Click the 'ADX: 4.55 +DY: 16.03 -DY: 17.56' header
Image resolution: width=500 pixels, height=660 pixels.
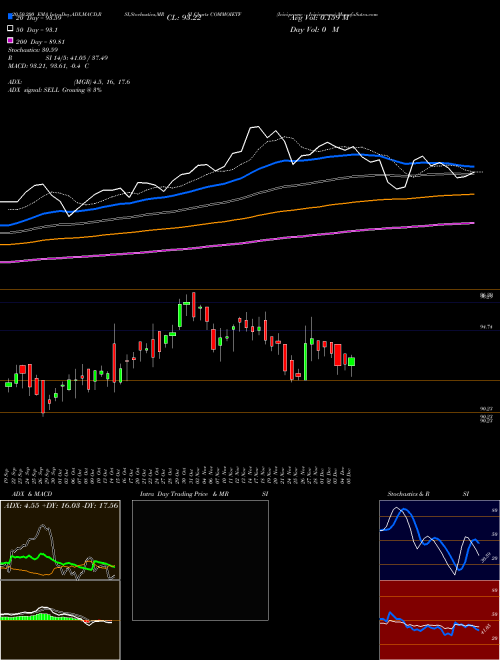pyautogui.click(x=61, y=505)
